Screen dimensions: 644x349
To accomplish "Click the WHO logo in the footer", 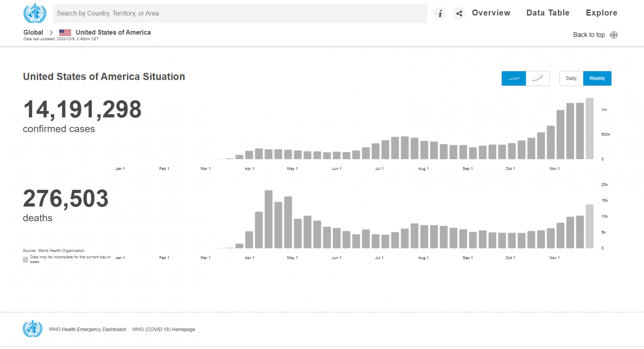I will tap(33, 329).
